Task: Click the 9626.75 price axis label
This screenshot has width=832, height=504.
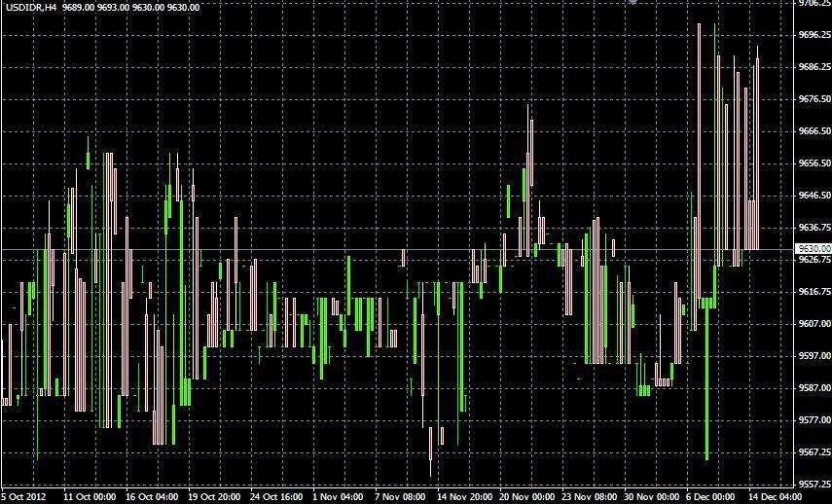Action: (x=814, y=260)
